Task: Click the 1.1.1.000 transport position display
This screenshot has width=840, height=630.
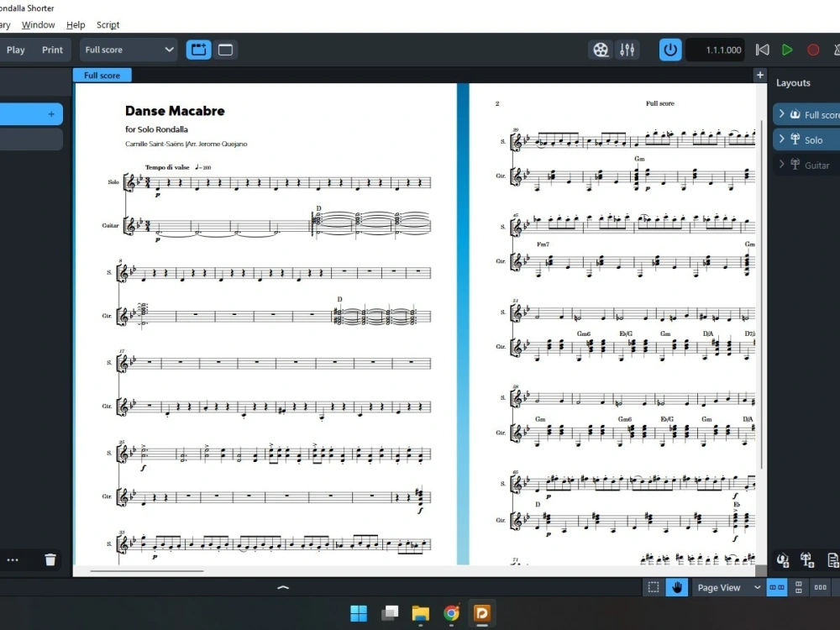Action: tap(715, 50)
